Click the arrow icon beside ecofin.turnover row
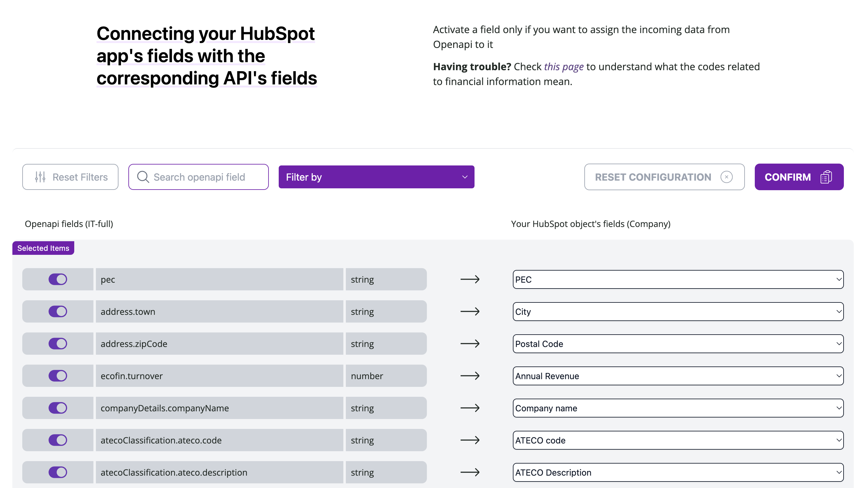 [470, 375]
